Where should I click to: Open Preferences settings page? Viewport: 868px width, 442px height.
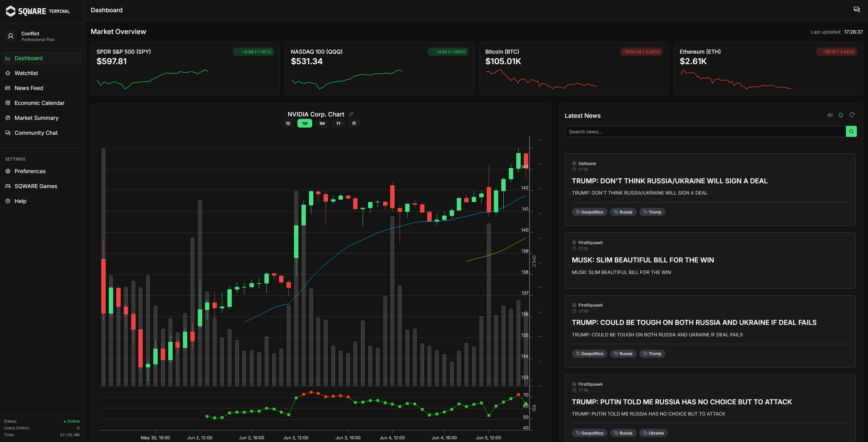tap(41, 171)
